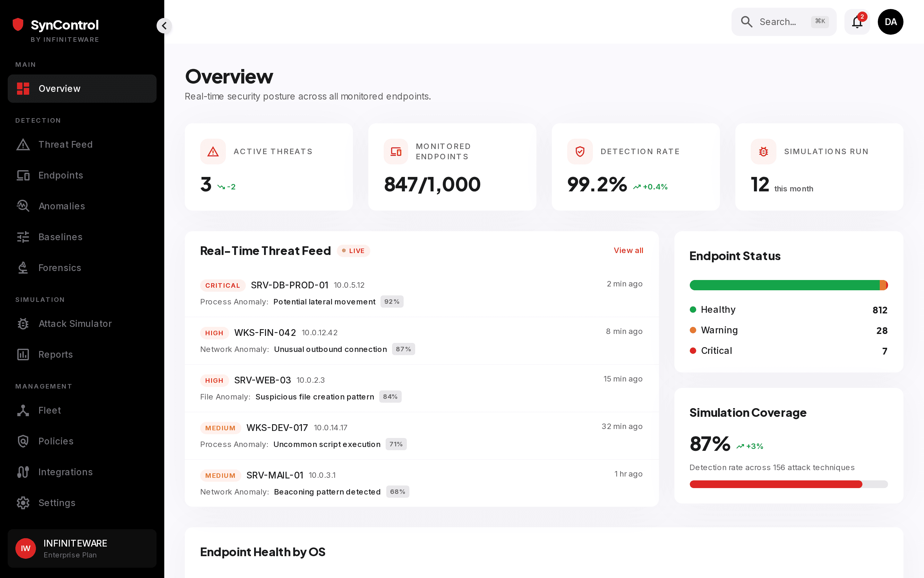The image size is (924, 578).
Task: Click the Warning 28 status row
Action: point(789,330)
